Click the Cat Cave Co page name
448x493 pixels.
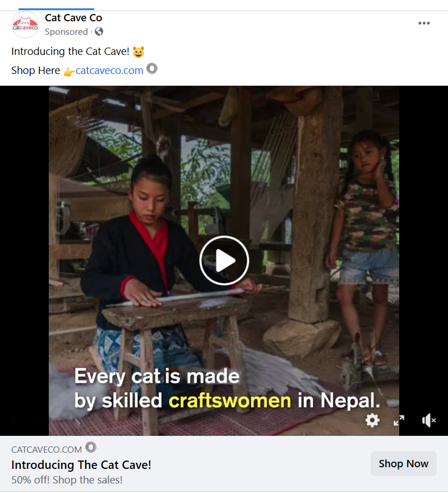pyautogui.click(x=73, y=18)
